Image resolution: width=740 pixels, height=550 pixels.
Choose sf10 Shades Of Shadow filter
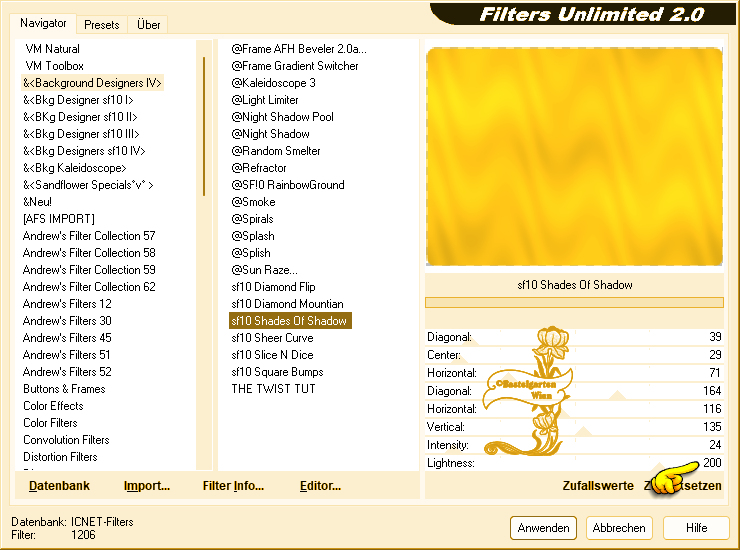point(290,321)
